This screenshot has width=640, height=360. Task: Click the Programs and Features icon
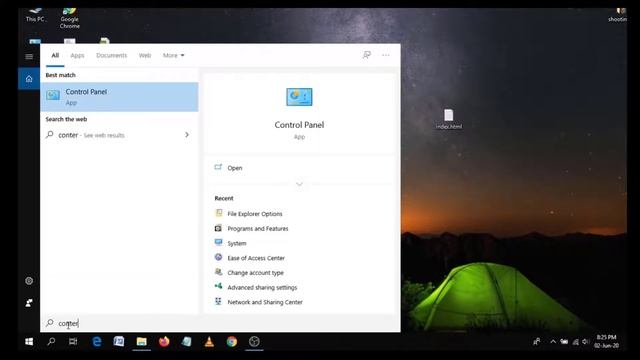[219, 228]
